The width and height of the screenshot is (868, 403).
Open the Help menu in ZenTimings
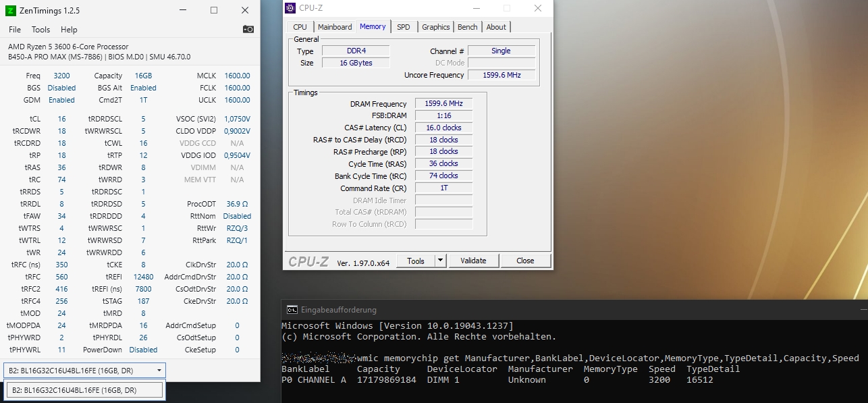click(69, 30)
